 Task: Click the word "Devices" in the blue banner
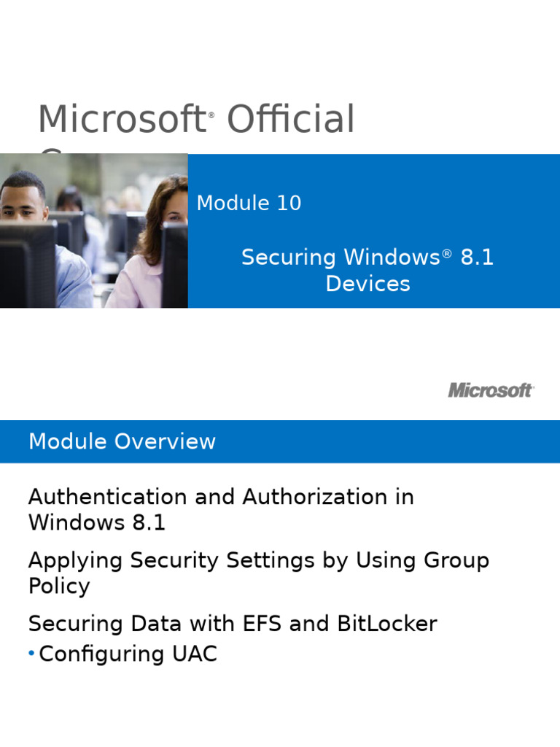point(367,284)
